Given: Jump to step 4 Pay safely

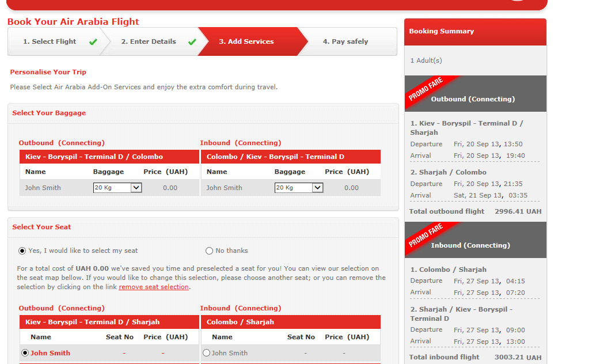Looking at the screenshot, I should click(345, 41).
